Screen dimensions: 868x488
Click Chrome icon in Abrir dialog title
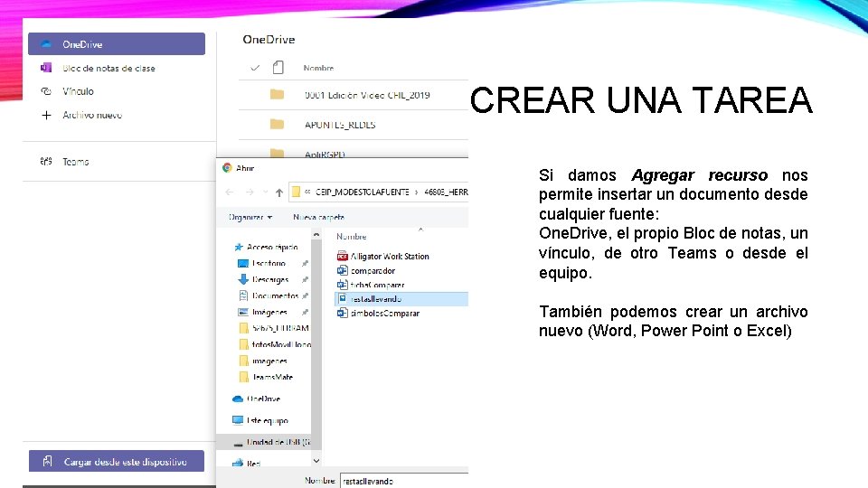227,168
